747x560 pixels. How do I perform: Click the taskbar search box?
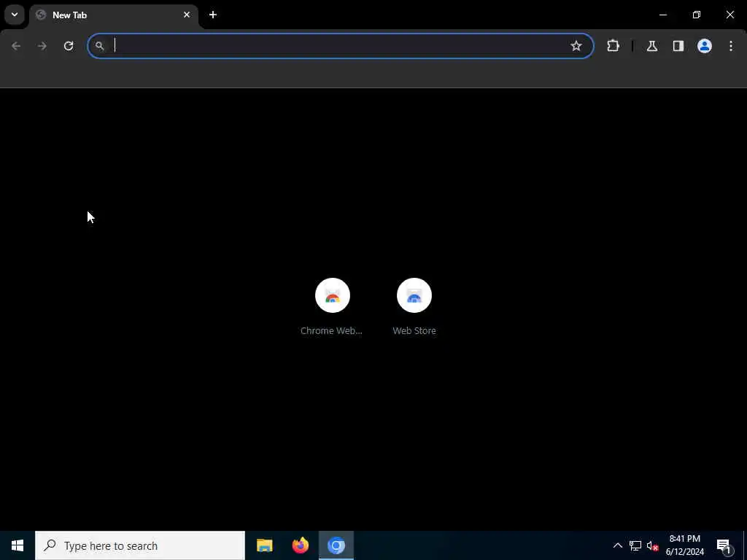pos(140,545)
